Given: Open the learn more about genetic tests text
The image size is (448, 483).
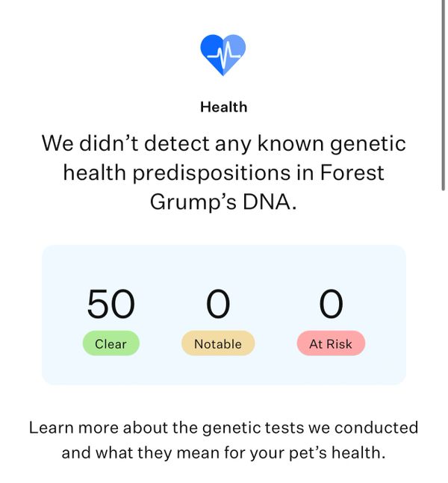Looking at the screenshot, I should 224,440.
